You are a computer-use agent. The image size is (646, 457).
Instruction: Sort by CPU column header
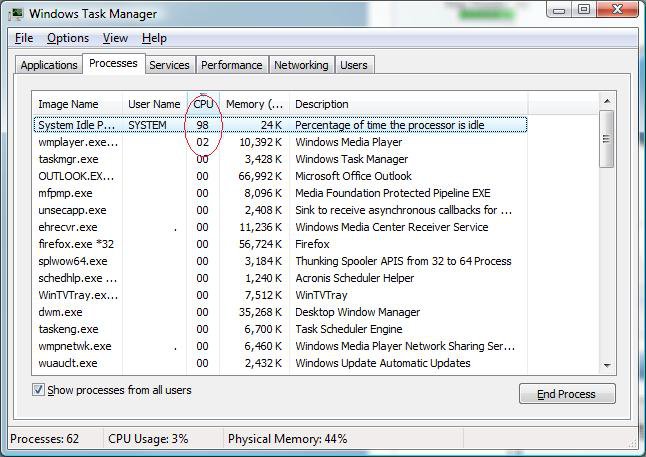pos(203,104)
